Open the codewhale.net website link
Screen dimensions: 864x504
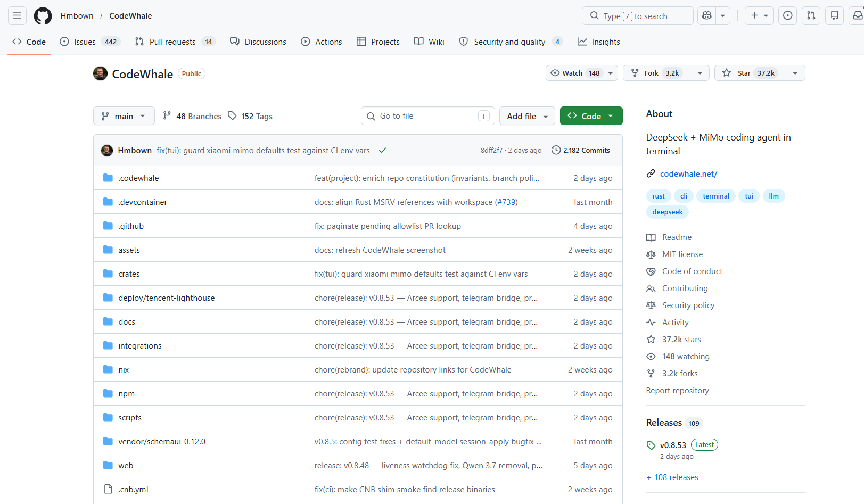689,174
